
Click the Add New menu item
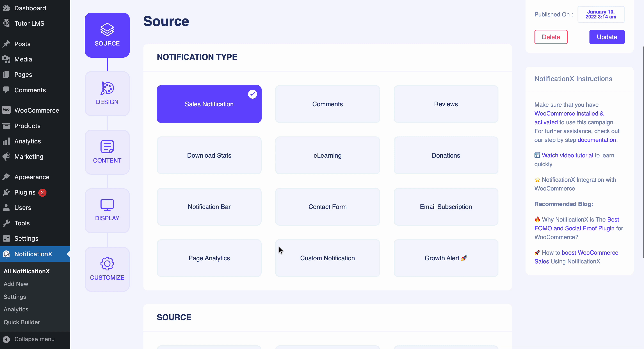(x=16, y=284)
